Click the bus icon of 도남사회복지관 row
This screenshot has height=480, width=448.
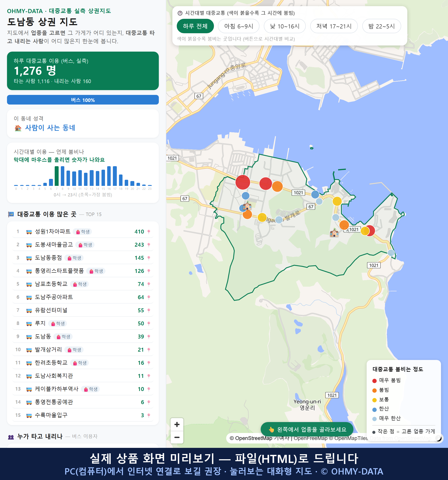(29, 376)
